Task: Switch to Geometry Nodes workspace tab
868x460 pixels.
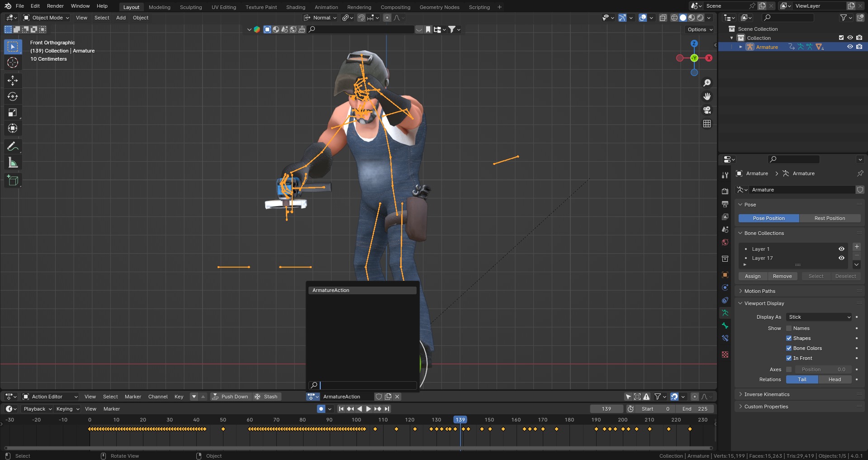Action: pos(439,7)
